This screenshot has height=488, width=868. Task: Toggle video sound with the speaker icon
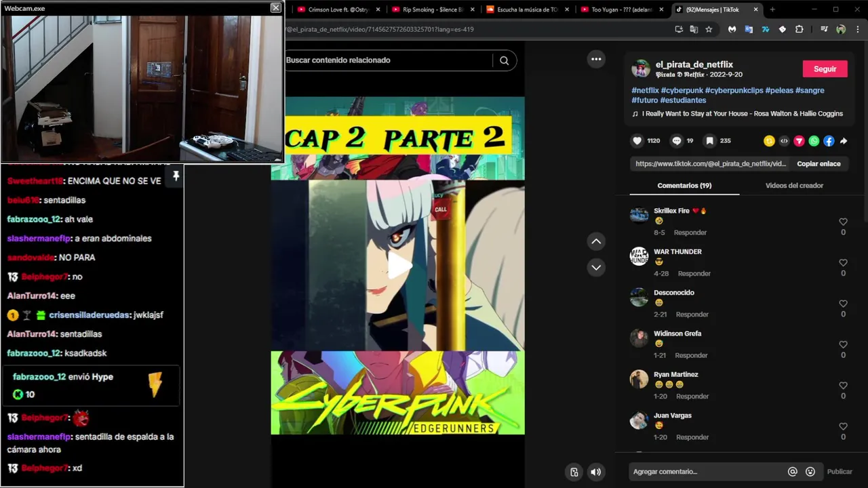click(x=595, y=472)
